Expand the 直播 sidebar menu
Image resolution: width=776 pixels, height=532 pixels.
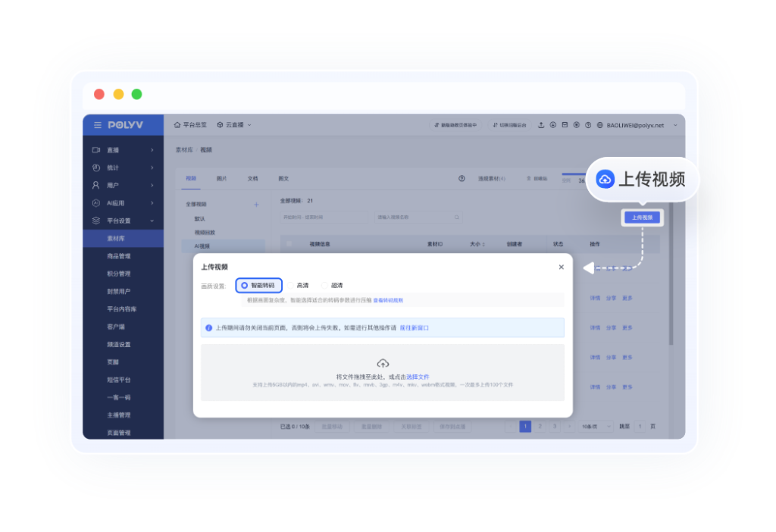point(123,150)
